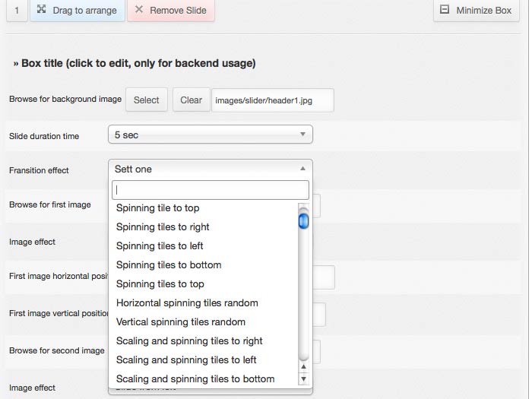Collapse the Transition effect dropdown

pyautogui.click(x=210, y=169)
